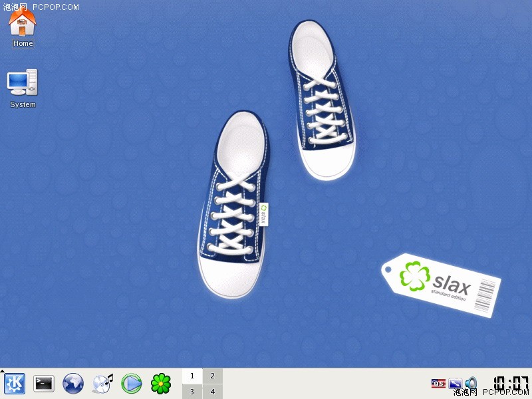
Task: Open the KDE K menu launcher
Action: coord(14,384)
